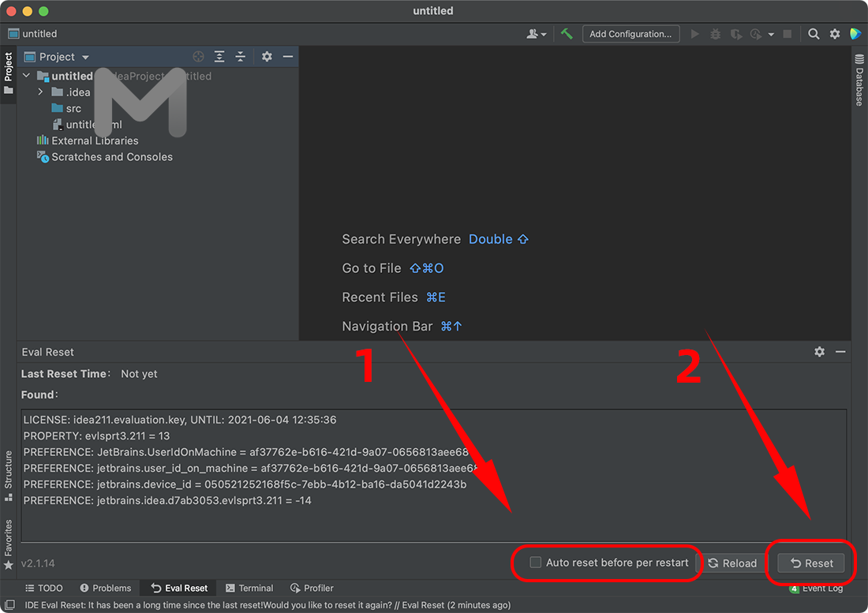Click the Run play icon in toolbar

pyautogui.click(x=694, y=34)
